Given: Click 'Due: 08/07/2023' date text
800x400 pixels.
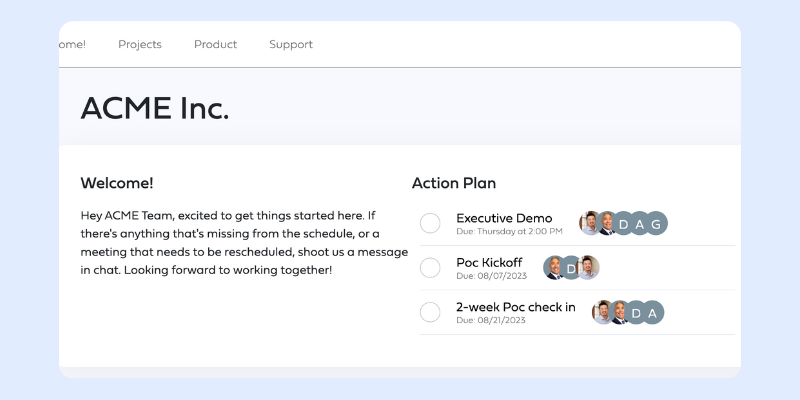Looking at the screenshot, I should pos(491,276).
